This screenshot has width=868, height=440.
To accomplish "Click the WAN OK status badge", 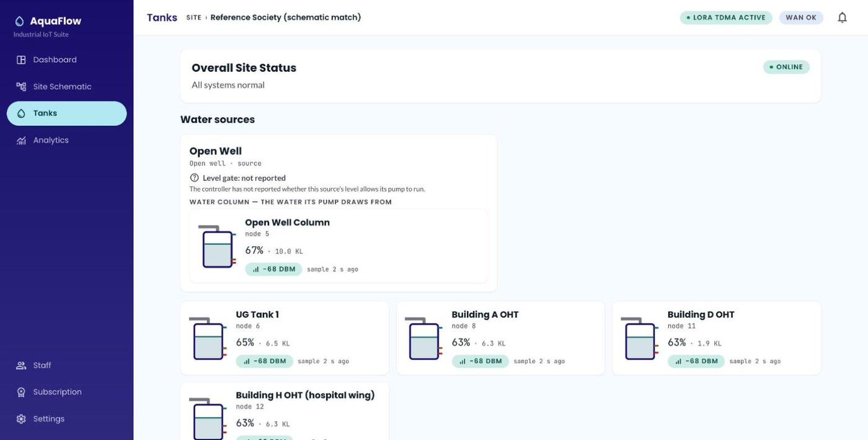I will (801, 17).
